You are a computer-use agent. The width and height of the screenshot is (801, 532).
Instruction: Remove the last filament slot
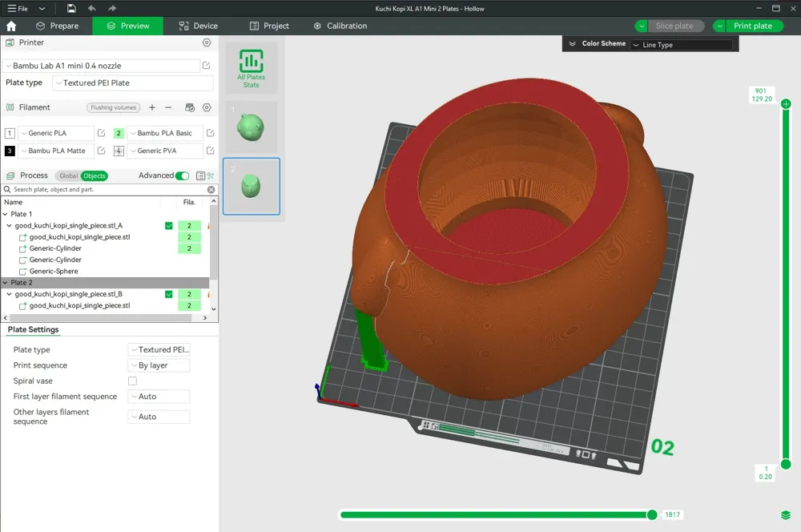coord(168,107)
